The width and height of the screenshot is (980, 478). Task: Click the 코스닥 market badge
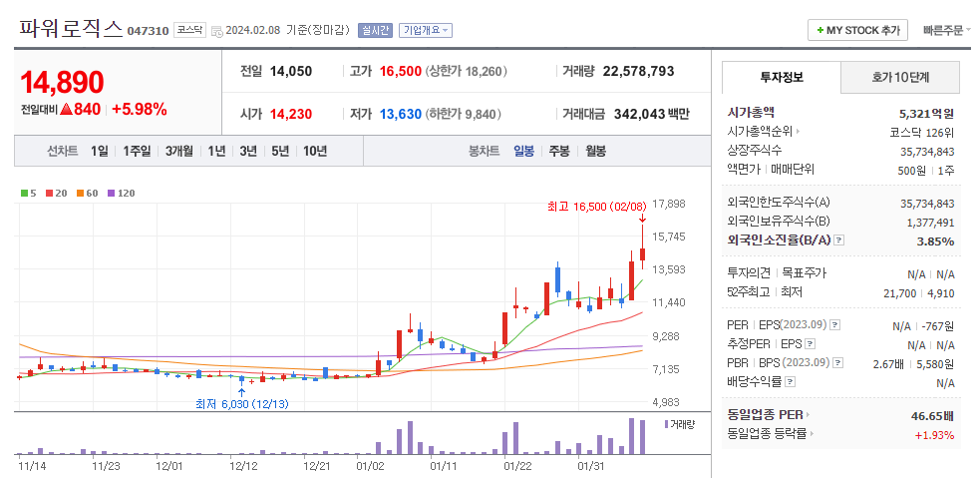click(189, 30)
